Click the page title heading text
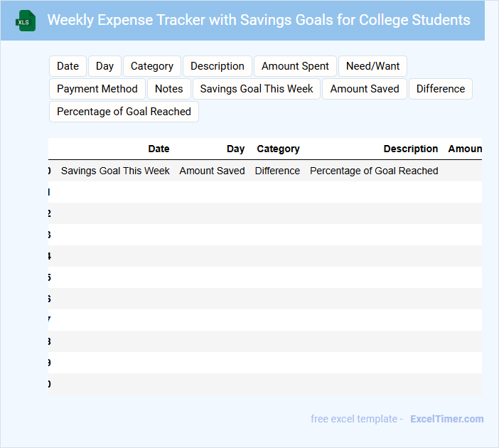Screen dimensions: 499x448 pos(259,20)
